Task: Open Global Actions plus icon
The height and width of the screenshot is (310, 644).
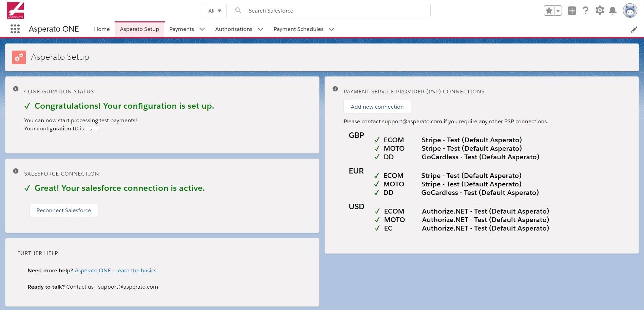Action: 572,11
